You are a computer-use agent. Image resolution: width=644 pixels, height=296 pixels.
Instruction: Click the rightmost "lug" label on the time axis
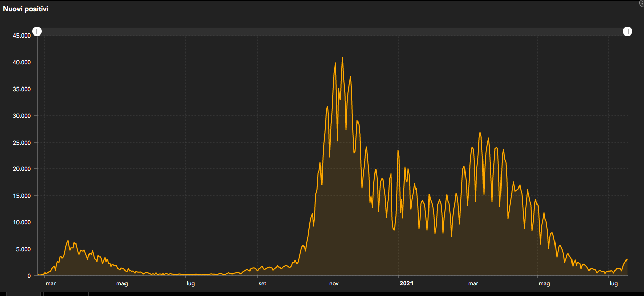[x=613, y=283]
